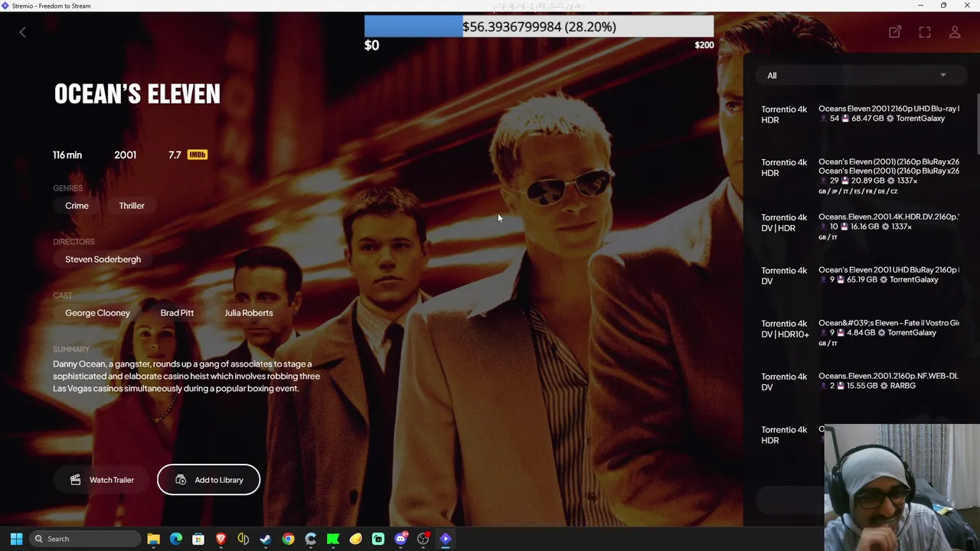980x551 pixels.
Task: Click the donation goal progress bar
Action: (x=539, y=27)
